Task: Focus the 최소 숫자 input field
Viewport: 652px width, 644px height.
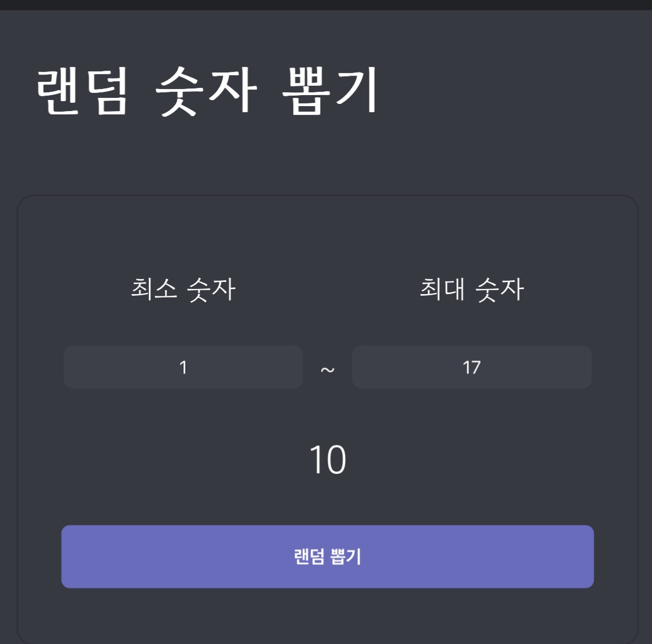Action: 183,367
